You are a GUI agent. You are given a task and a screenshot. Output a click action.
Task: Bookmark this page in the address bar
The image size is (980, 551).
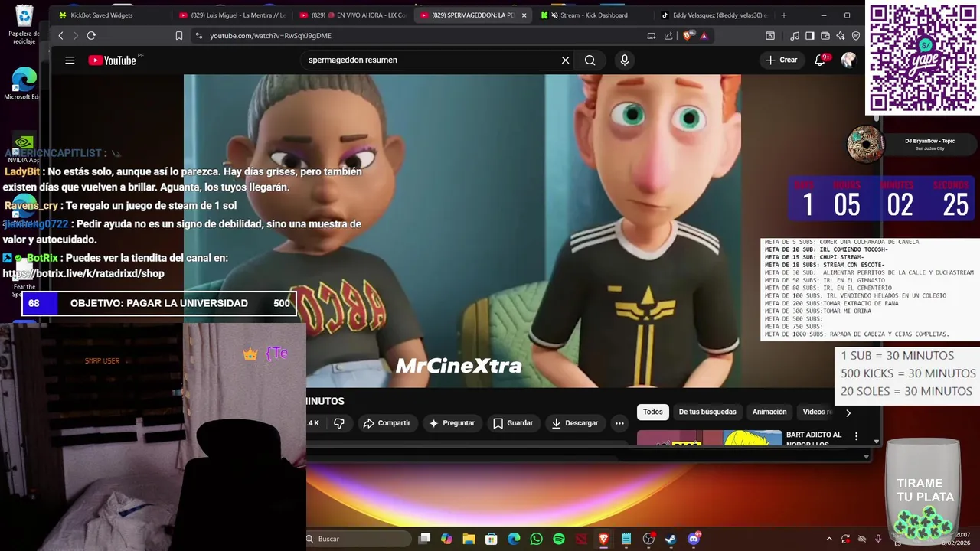pyautogui.click(x=178, y=36)
